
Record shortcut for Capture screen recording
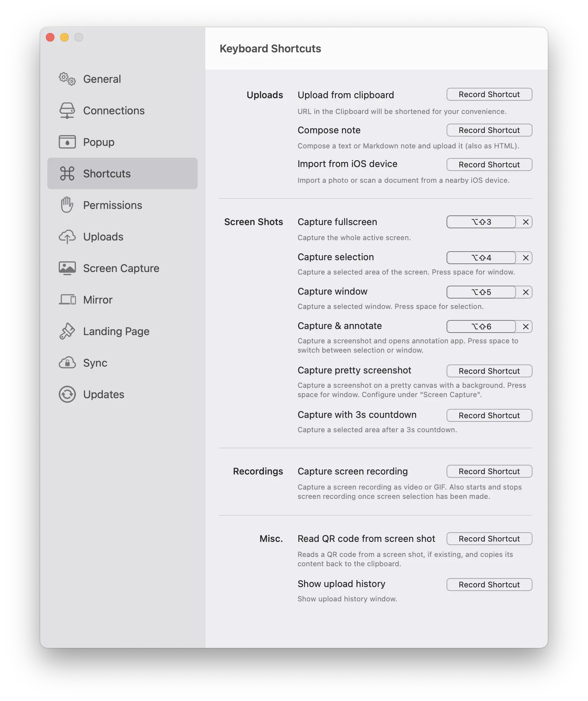pos(489,471)
